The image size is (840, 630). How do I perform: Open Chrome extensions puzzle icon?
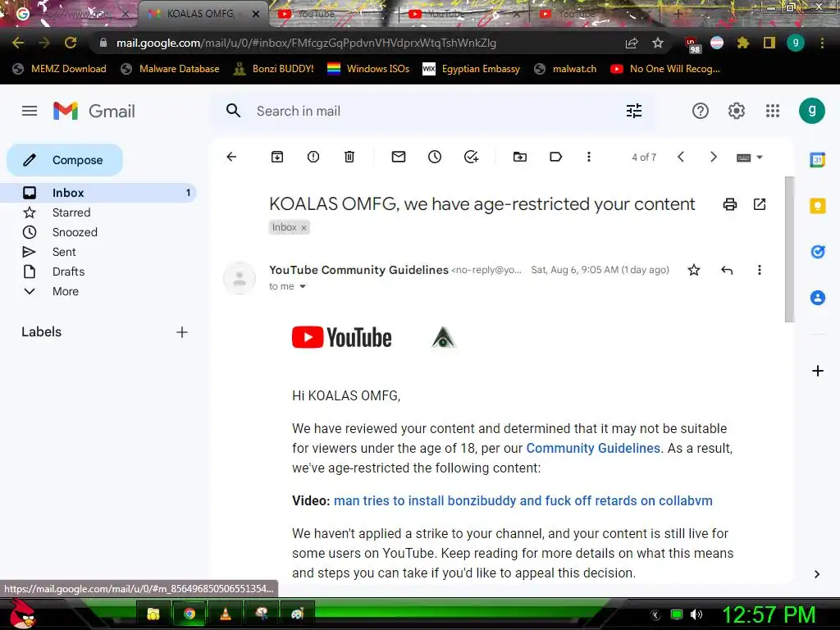click(742, 43)
